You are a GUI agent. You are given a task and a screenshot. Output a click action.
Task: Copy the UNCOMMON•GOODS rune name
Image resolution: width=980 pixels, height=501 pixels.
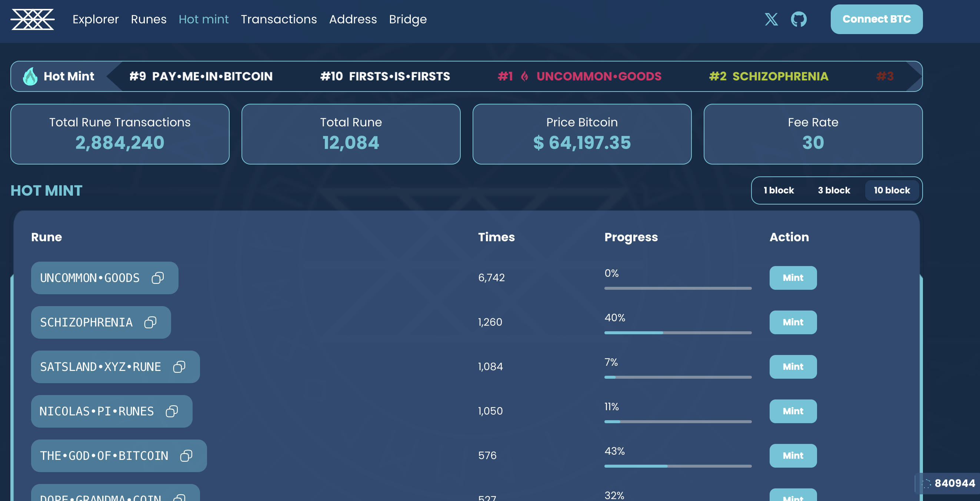[157, 278]
